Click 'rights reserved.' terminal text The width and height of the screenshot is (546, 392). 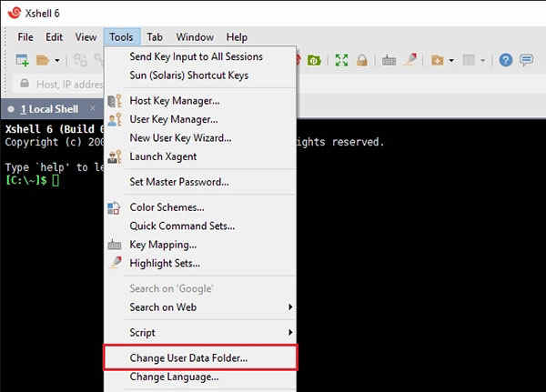tap(340, 142)
